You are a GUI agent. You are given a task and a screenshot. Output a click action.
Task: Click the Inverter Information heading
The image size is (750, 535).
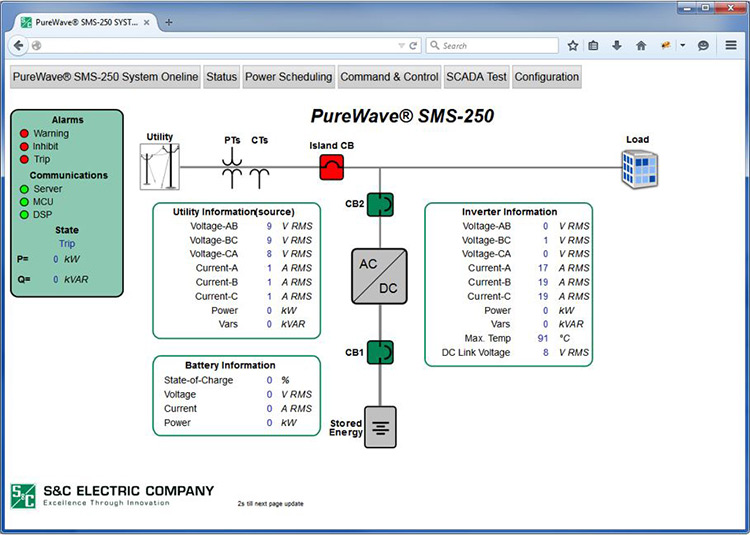[x=509, y=212]
